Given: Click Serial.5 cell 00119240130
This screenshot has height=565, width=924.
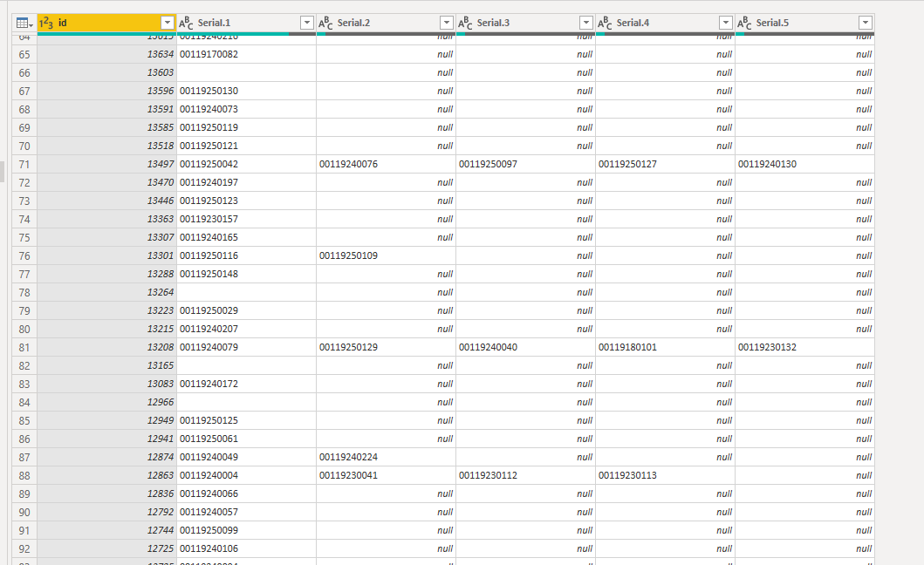Looking at the screenshot, I should point(805,164).
